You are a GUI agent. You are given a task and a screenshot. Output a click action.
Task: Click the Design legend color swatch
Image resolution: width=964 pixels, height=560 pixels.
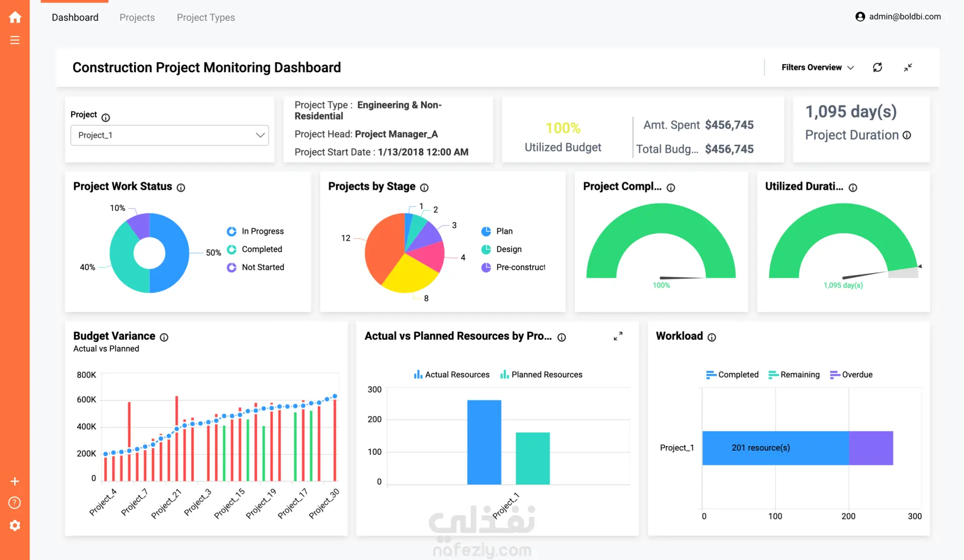click(486, 249)
